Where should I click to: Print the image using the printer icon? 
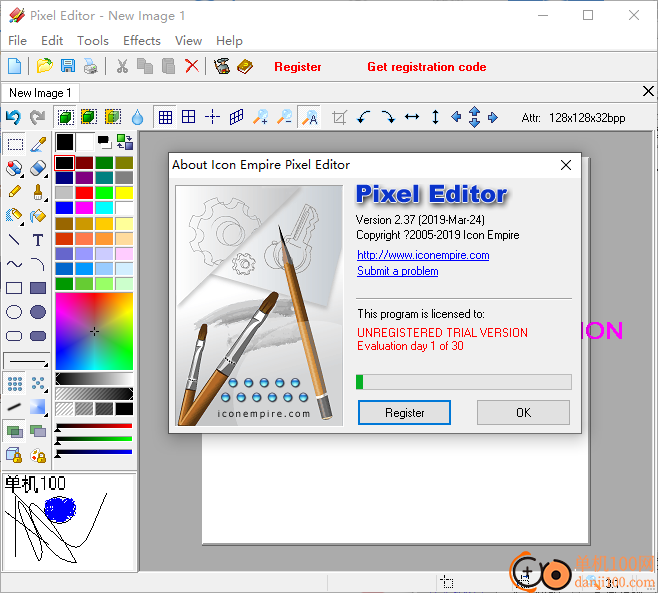[91, 66]
